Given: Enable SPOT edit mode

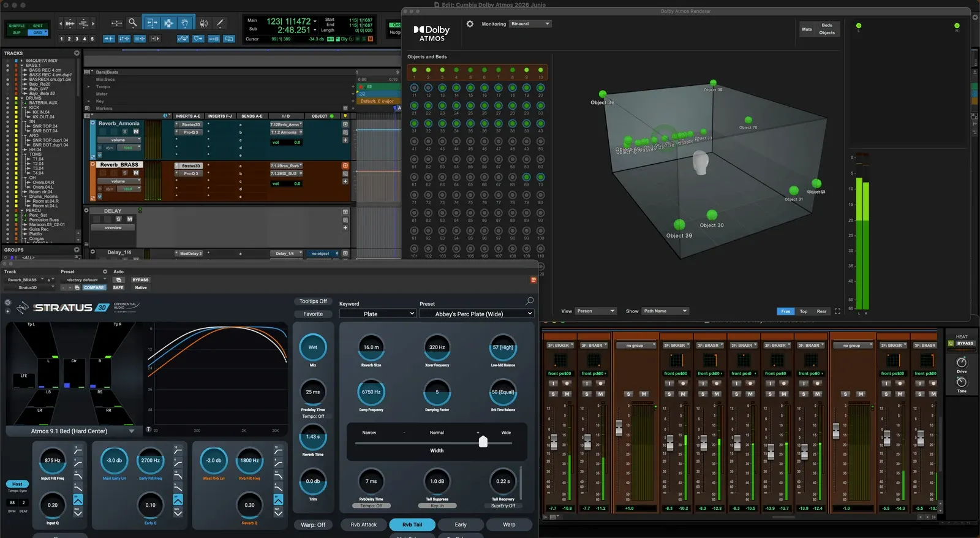Looking at the screenshot, I should tap(38, 26).
